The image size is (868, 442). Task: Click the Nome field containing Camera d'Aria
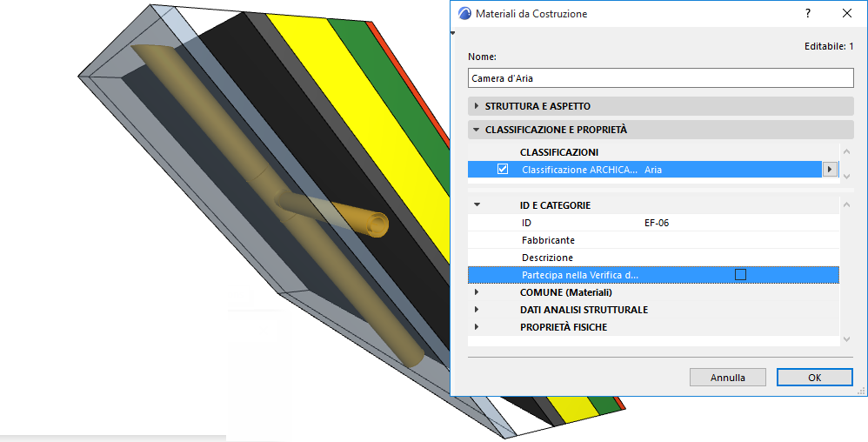point(660,78)
